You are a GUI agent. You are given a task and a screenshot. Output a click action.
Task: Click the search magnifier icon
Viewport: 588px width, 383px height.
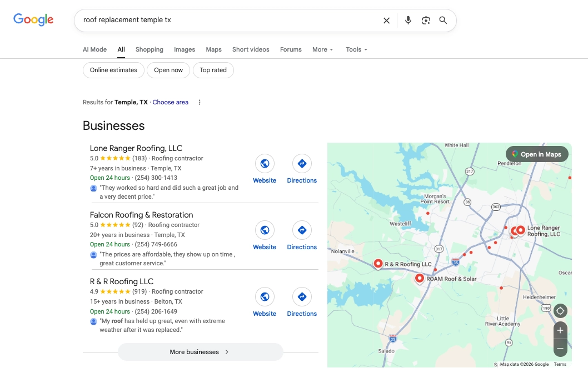tap(443, 20)
